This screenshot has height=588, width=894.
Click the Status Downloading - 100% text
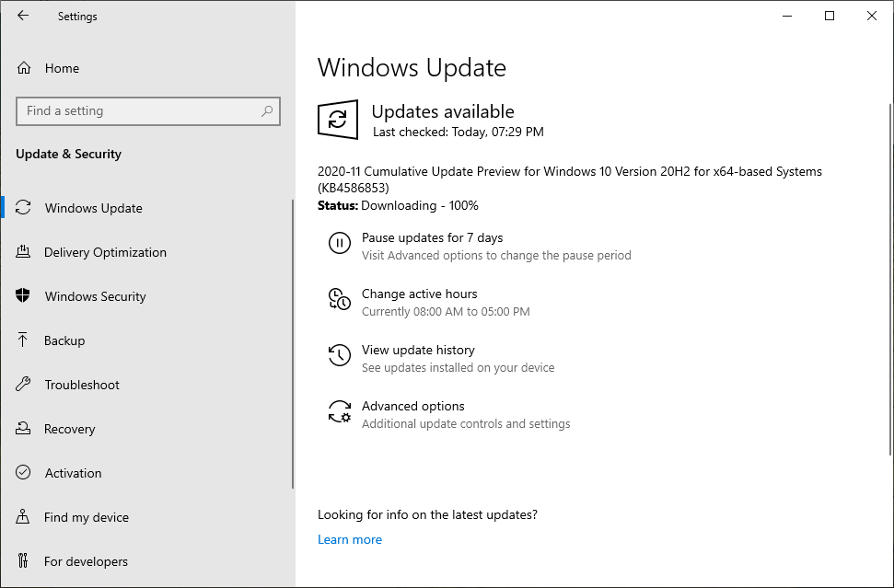[x=398, y=206]
